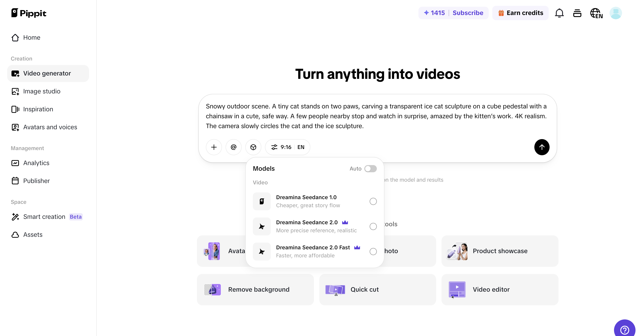The height and width of the screenshot is (336, 644).
Task: Click the Seedance 2.0 Fast model icon
Action: tap(262, 251)
